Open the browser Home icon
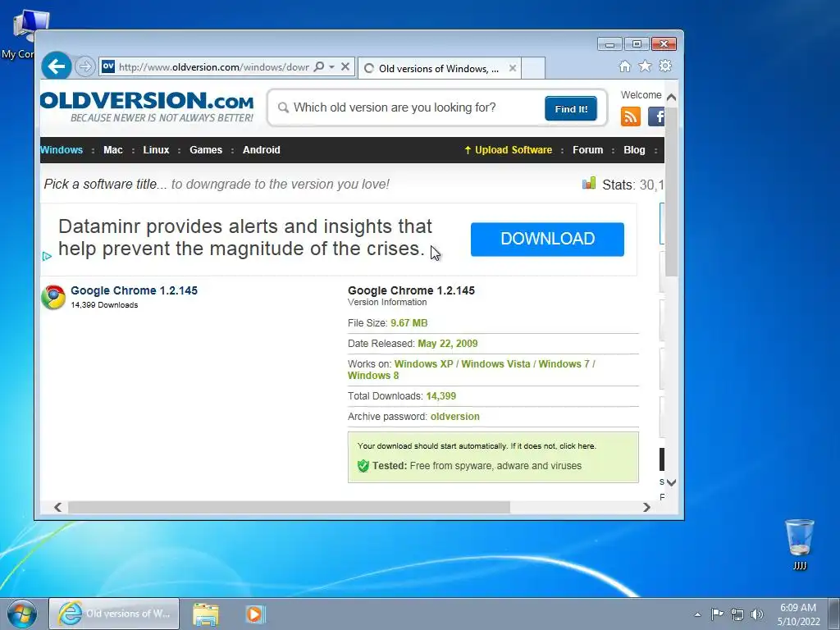This screenshot has height=630, width=840. (624, 66)
